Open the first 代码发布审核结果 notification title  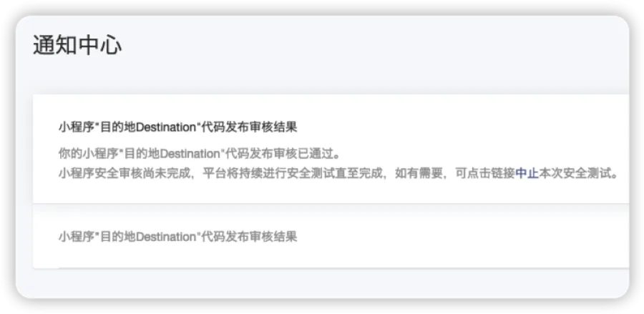click(x=177, y=127)
